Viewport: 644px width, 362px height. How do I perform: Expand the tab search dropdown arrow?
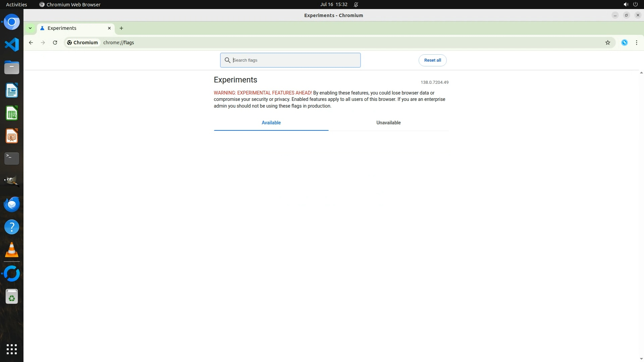(30, 28)
